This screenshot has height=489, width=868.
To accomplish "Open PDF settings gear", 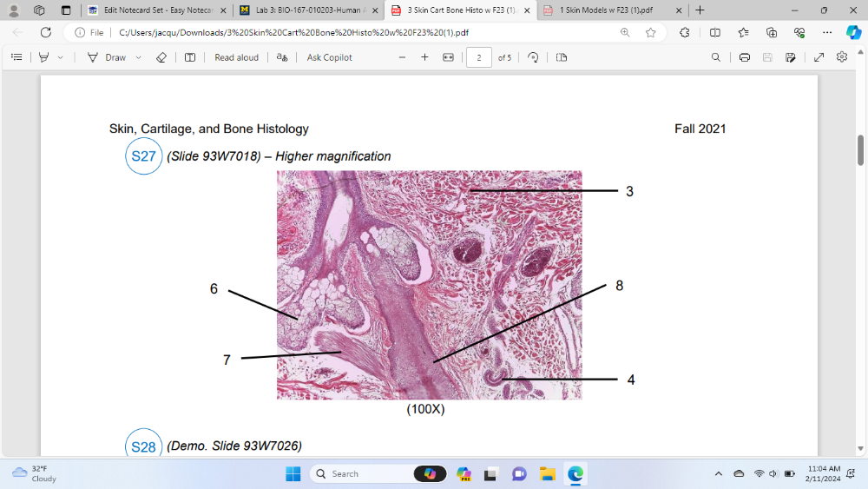I will tap(841, 57).
